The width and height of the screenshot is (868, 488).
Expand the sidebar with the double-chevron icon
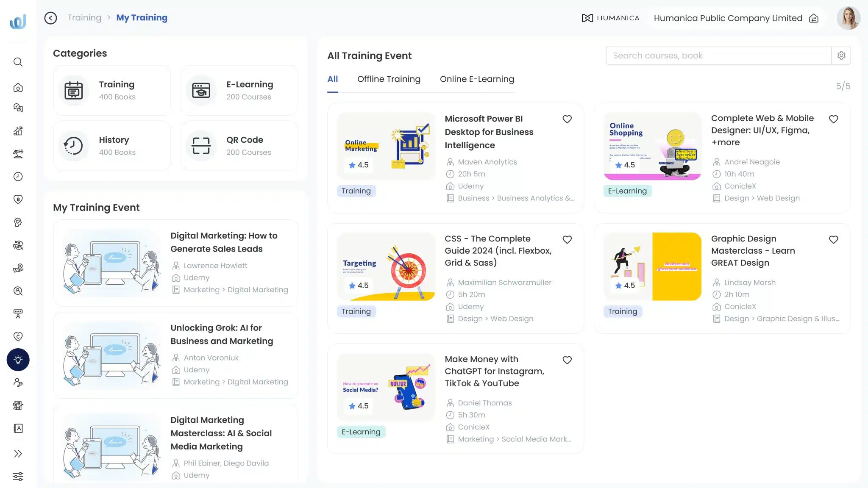18,453
